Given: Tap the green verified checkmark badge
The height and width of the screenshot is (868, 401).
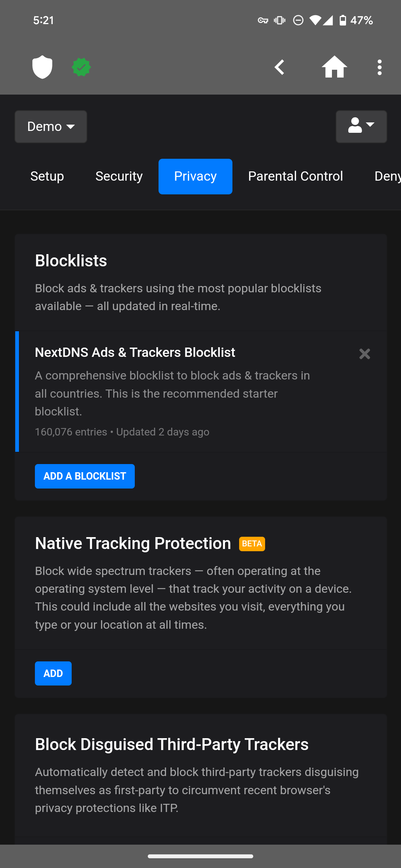Looking at the screenshot, I should tap(81, 67).
